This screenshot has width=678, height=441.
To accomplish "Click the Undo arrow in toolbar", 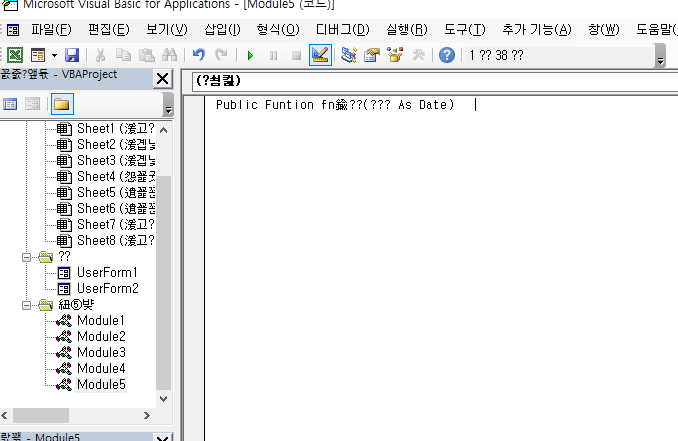I will click(199, 55).
